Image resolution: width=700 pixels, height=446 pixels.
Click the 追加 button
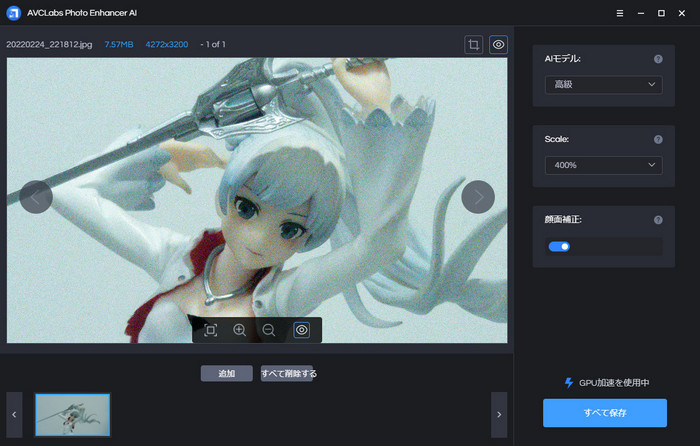(x=226, y=373)
